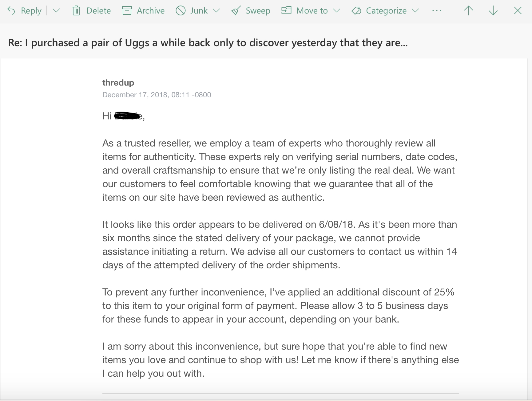
Task: Open Sweep using the broom icon
Action: [235, 10]
